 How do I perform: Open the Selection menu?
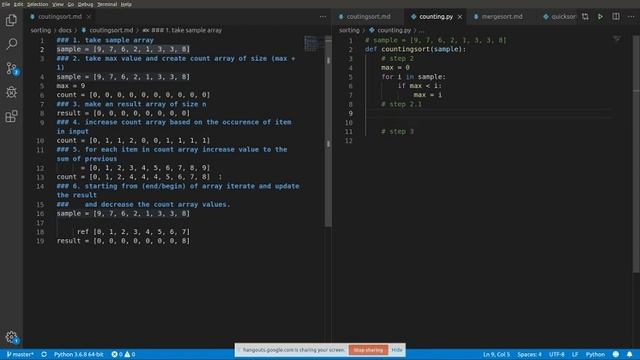tap(38, 4)
